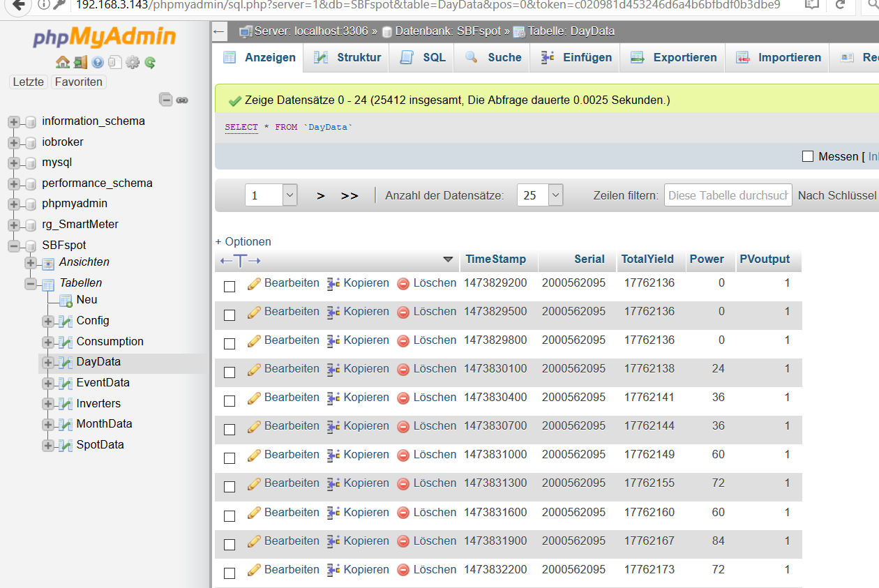This screenshot has width=879, height=588.
Task: Switch to the Struktur tab
Action: click(347, 57)
